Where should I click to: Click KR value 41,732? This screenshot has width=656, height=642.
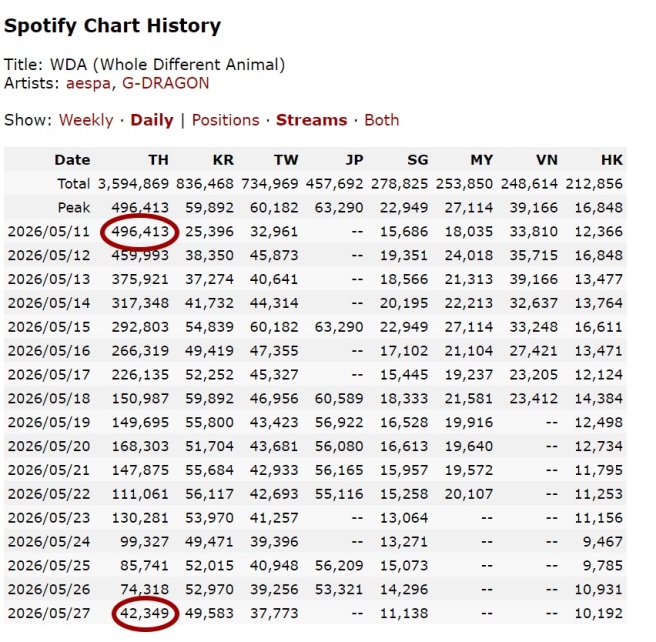(x=209, y=303)
